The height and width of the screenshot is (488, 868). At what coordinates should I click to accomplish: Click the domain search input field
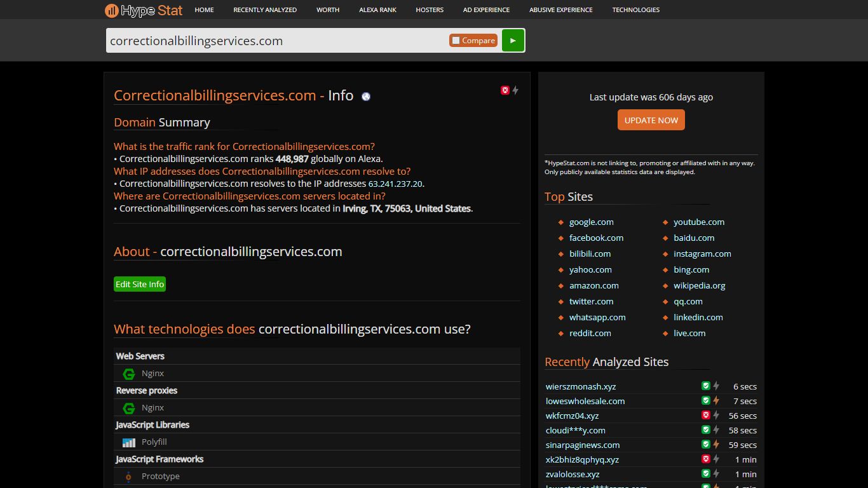(277, 41)
